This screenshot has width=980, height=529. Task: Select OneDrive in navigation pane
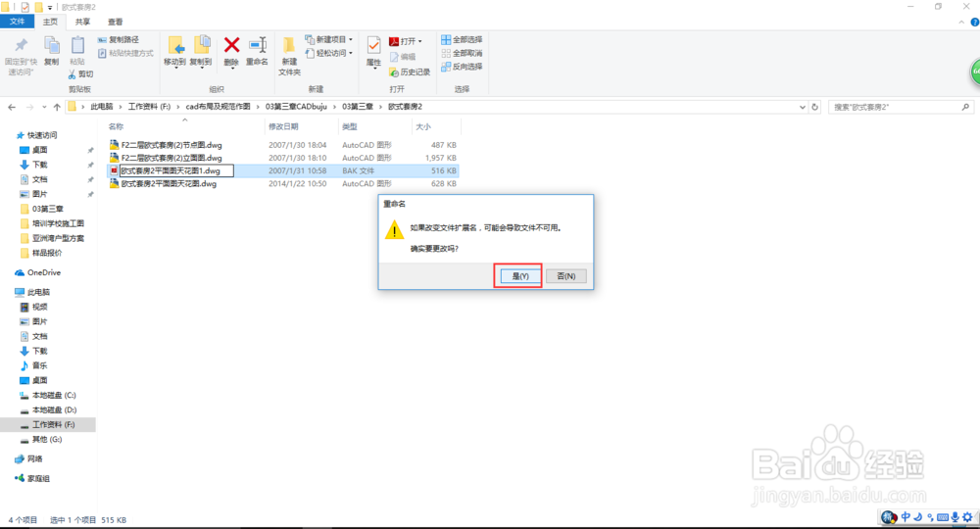click(x=44, y=273)
